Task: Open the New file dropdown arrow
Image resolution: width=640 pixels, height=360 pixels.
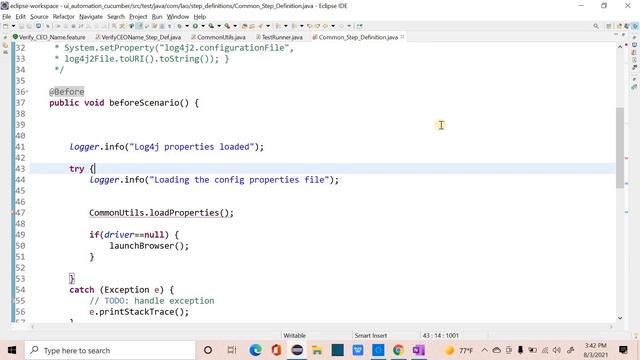Action: click(13, 26)
